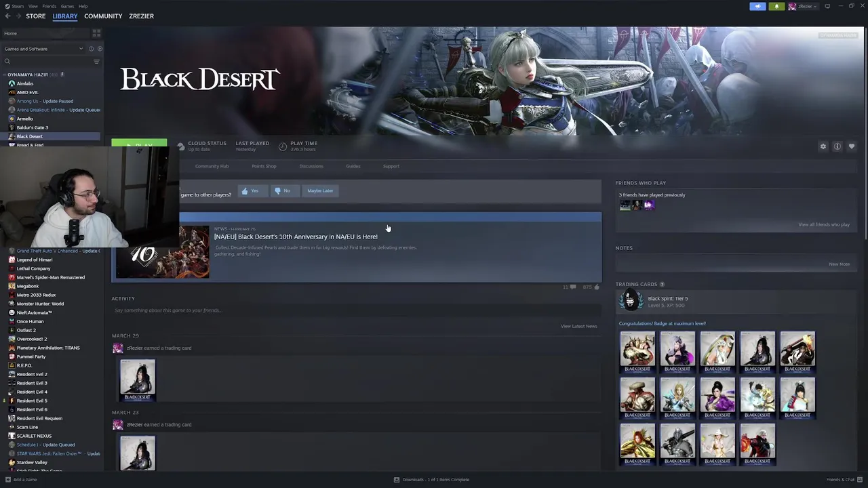Viewport: 868px width, 488px height.
Task: Open the View menu
Action: [x=33, y=6]
